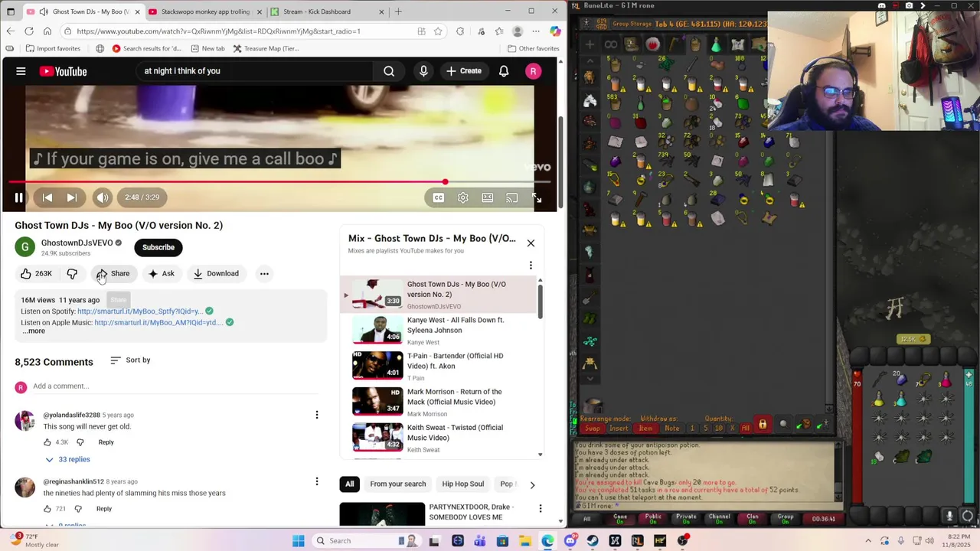This screenshot has height=551, width=980.
Task: Open options menu for reginashanklin512 comment
Action: coord(317,481)
